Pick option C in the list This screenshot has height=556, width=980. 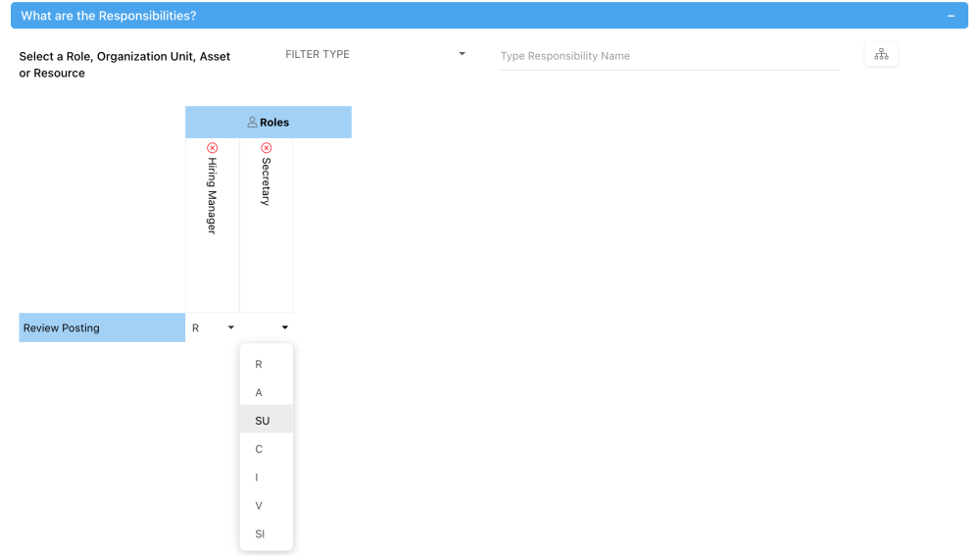point(267,449)
